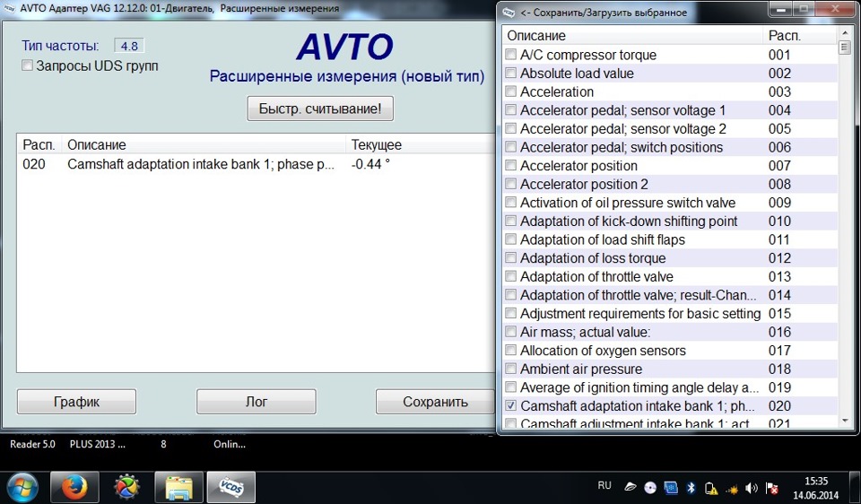The width and height of the screenshot is (861, 504).
Task: Click the frequency type field showing 4.8
Action: point(129,46)
